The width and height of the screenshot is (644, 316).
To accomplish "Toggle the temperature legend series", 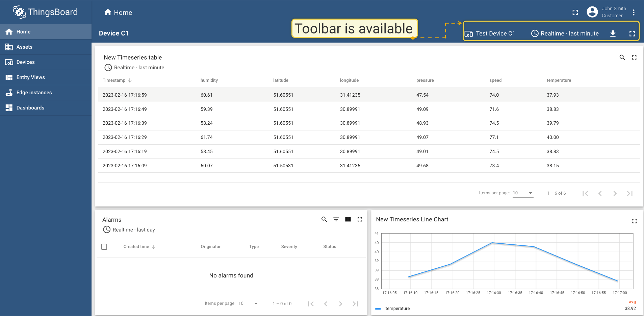I will 397,309.
